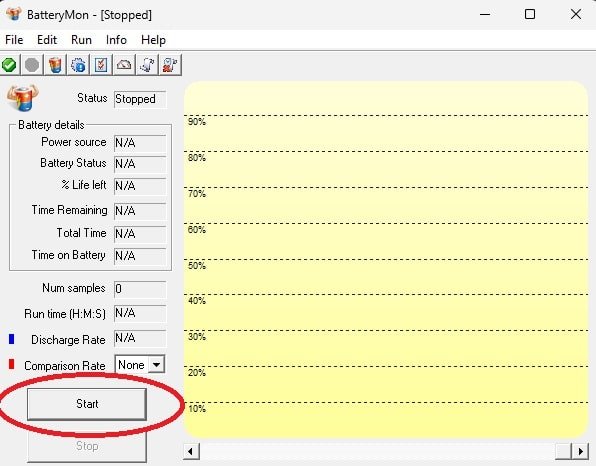The height and width of the screenshot is (466, 596).
Task: Click the speedometer gauge toolbar icon
Action: coord(124,65)
